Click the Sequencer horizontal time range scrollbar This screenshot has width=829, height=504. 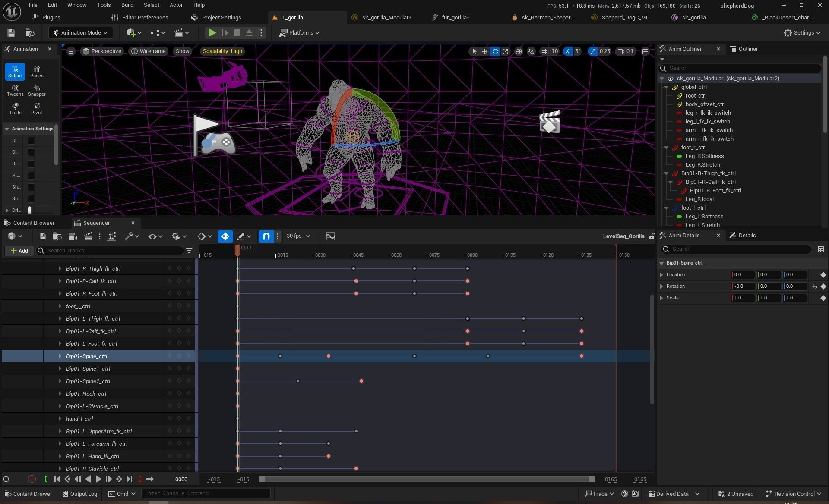pos(427,479)
